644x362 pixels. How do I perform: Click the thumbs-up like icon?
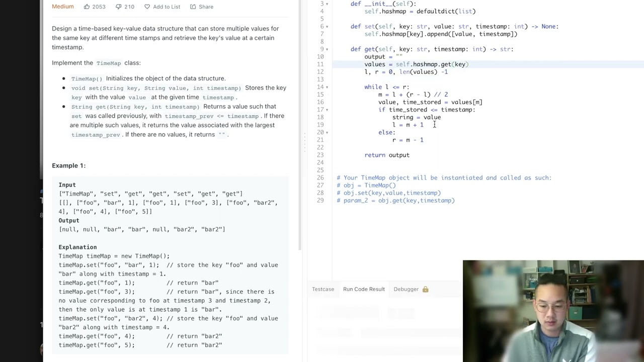coord(87,7)
